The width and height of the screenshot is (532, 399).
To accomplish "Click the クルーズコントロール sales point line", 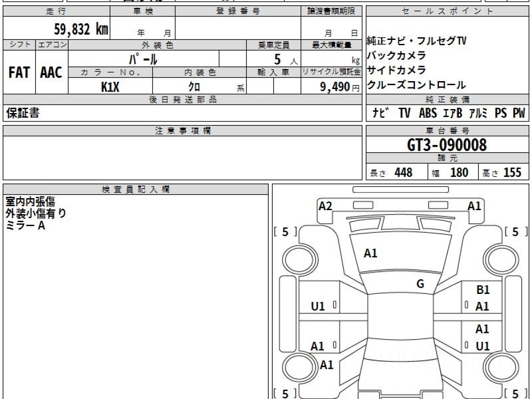I will pos(416,85).
